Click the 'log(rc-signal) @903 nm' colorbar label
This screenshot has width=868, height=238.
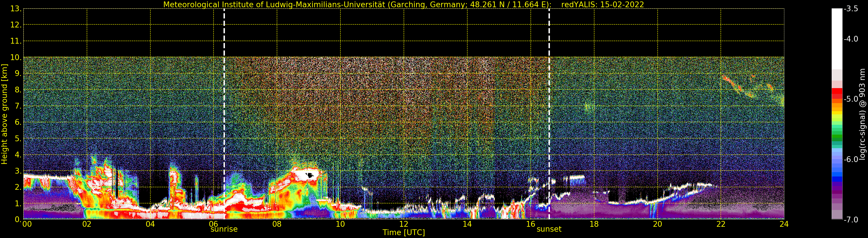[862, 114]
